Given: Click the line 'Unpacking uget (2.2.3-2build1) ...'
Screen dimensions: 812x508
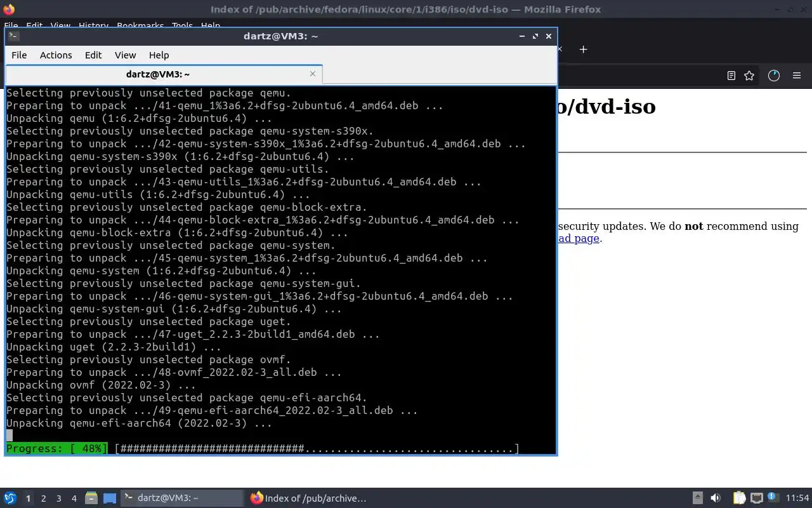Looking at the screenshot, I should 114,347.
